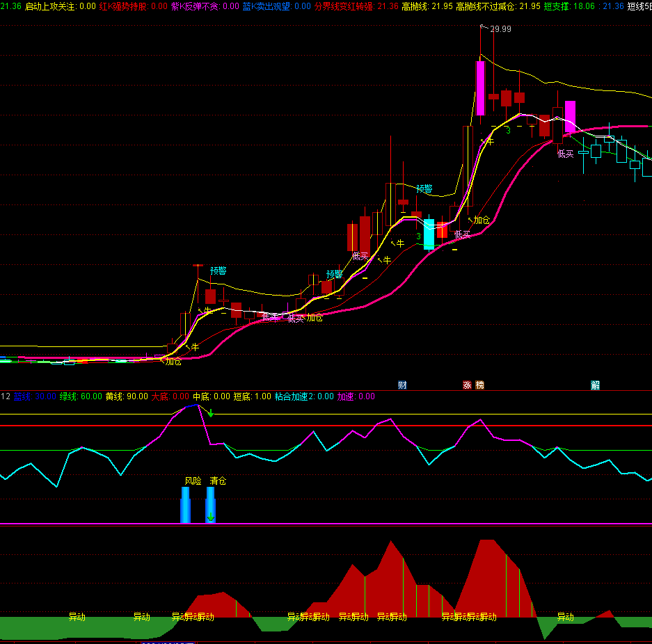Click the teal 解 marker icon
This screenshot has width=652, height=644.
tap(596, 385)
